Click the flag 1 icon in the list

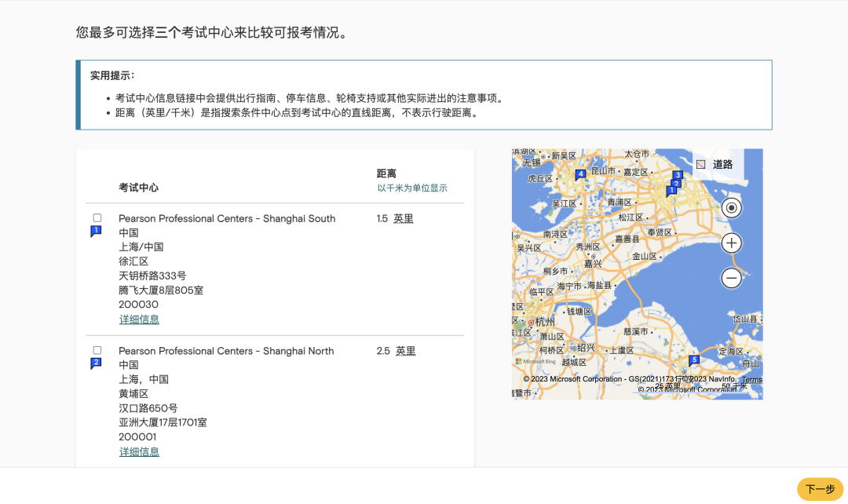tap(96, 231)
